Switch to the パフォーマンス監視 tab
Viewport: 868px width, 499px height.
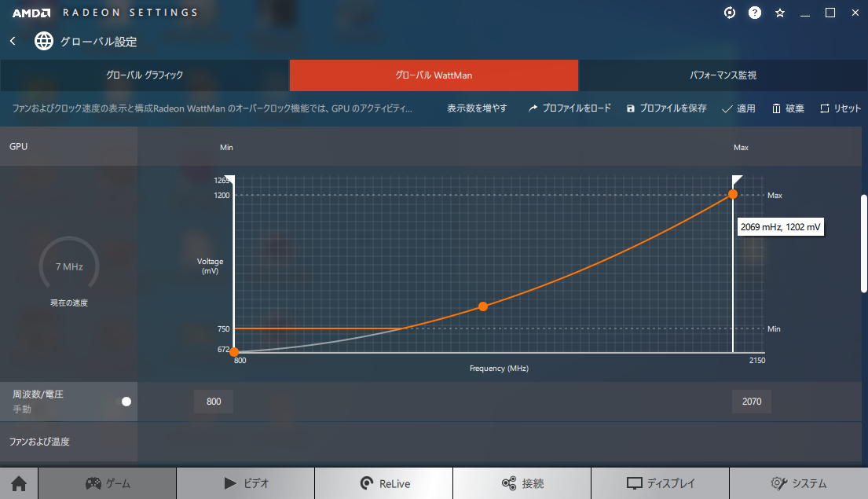pyautogui.click(x=723, y=75)
